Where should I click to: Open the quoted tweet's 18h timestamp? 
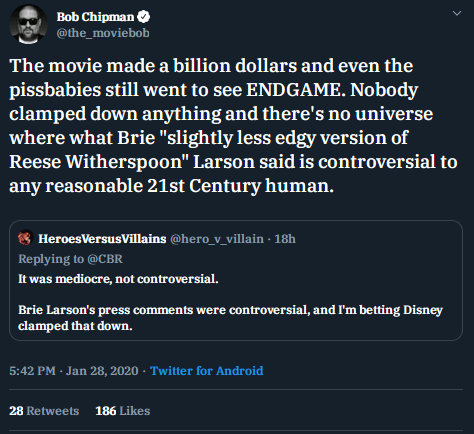[x=285, y=239]
